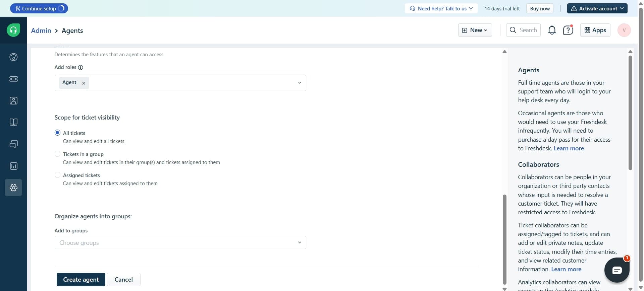Cancel the agent creation form
This screenshot has height=291, width=644.
click(x=124, y=280)
